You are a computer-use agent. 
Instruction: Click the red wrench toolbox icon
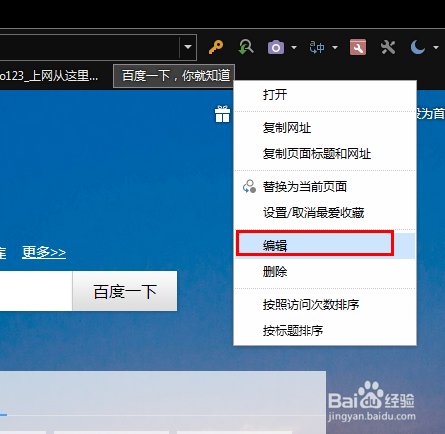pos(358,47)
